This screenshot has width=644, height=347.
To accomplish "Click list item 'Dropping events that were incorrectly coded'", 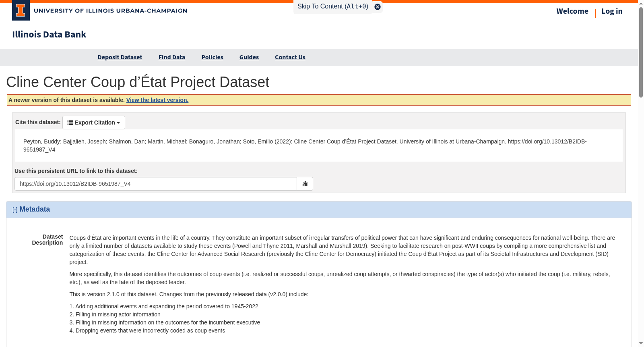I will click(147, 330).
